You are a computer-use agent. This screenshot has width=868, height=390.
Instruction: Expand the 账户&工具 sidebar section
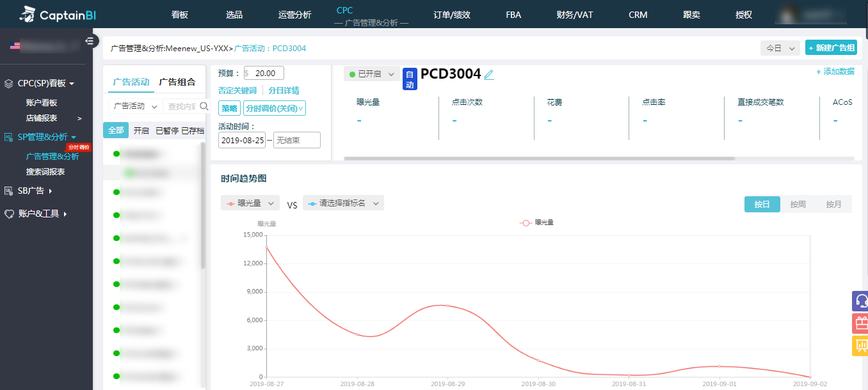point(65,214)
